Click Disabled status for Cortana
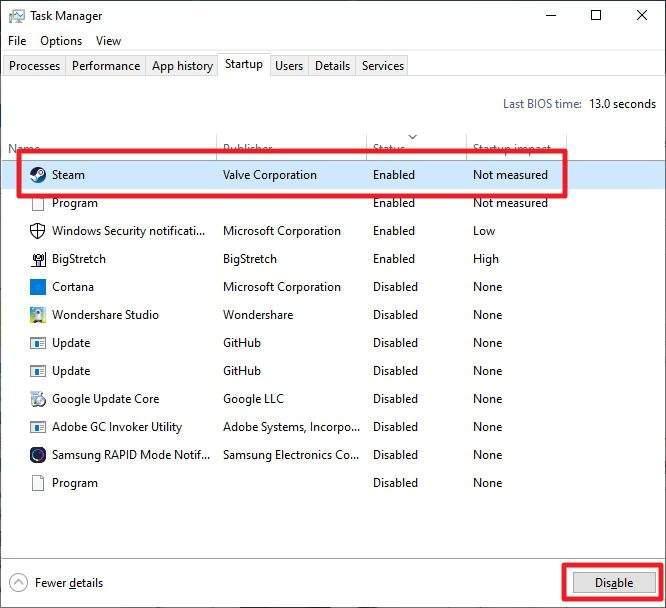Screen dimensions: 666x608 coord(395,287)
